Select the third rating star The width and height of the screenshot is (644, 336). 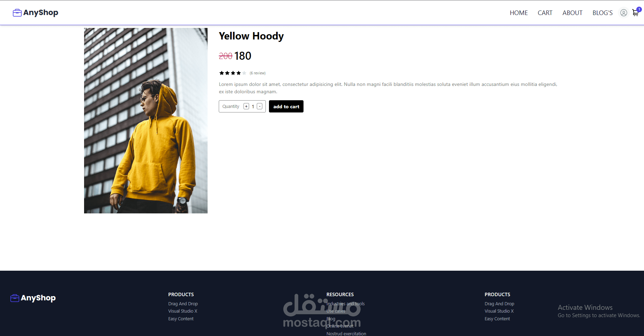click(233, 73)
